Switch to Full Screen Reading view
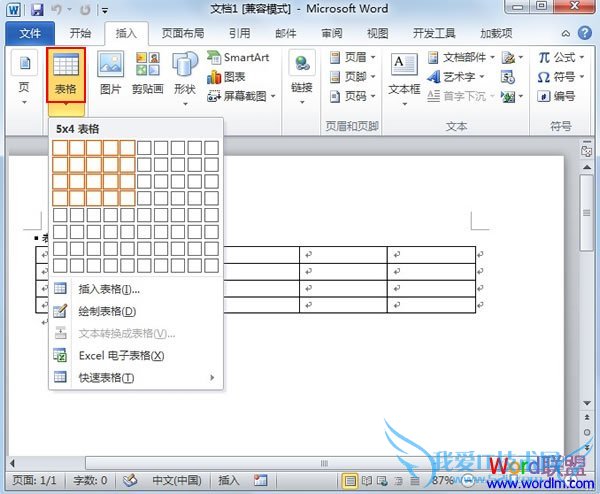600x494 pixels. click(367, 481)
